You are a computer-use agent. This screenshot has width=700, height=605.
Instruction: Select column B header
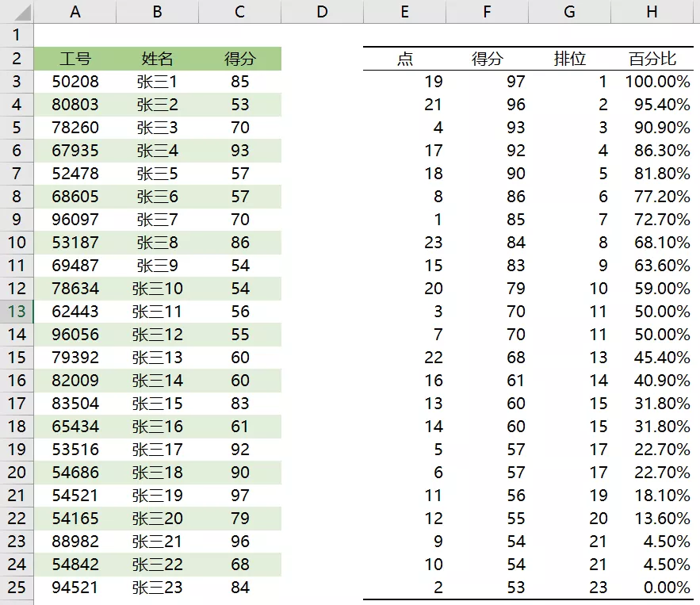(157, 12)
